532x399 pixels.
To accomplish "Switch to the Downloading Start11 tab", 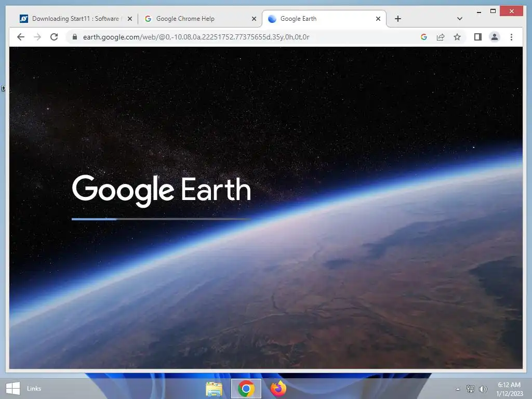I will coord(76,19).
